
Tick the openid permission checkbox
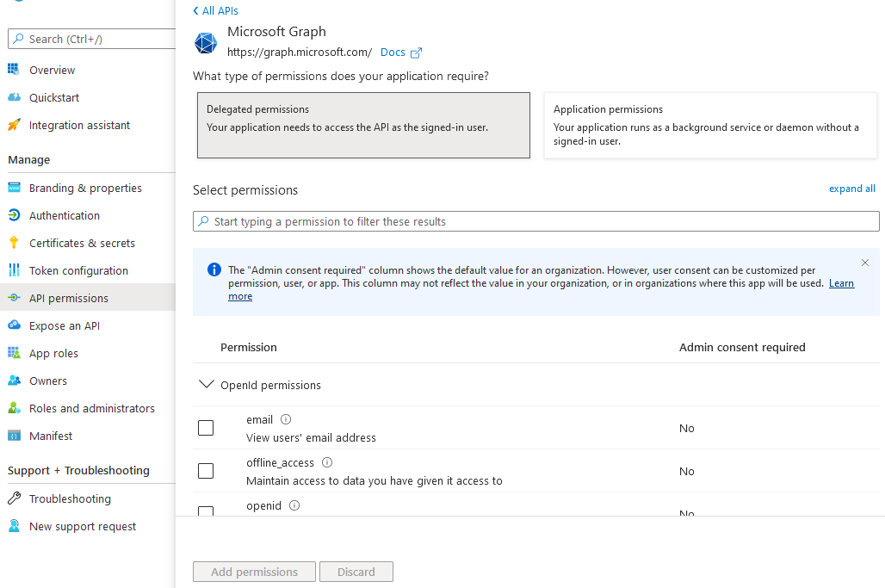[x=206, y=511]
